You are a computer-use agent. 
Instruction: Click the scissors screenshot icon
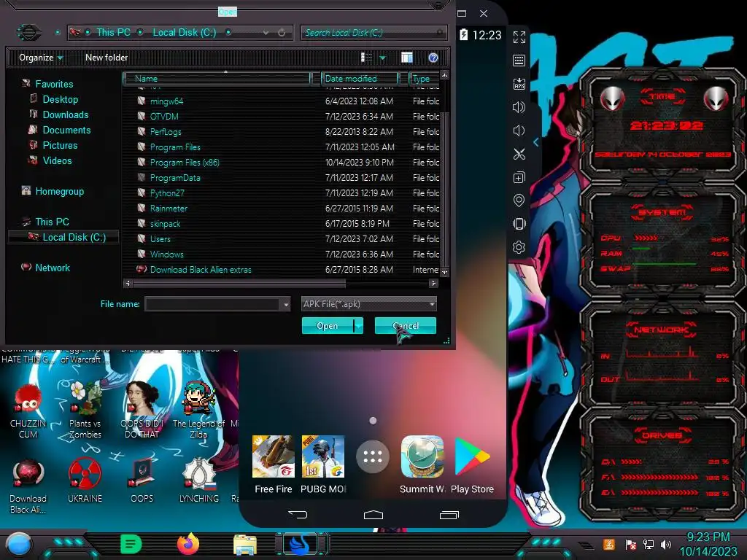[519, 154]
